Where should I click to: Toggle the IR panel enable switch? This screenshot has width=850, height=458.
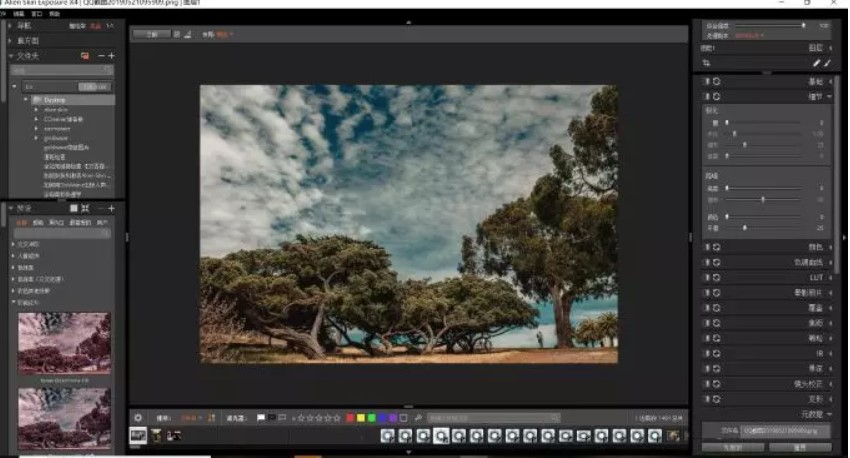coord(706,353)
